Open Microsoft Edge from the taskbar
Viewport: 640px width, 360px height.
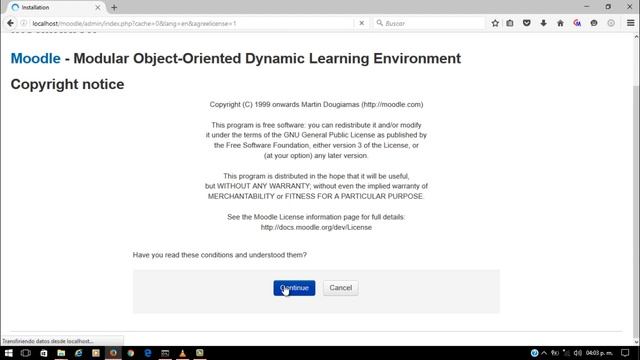[148, 353]
